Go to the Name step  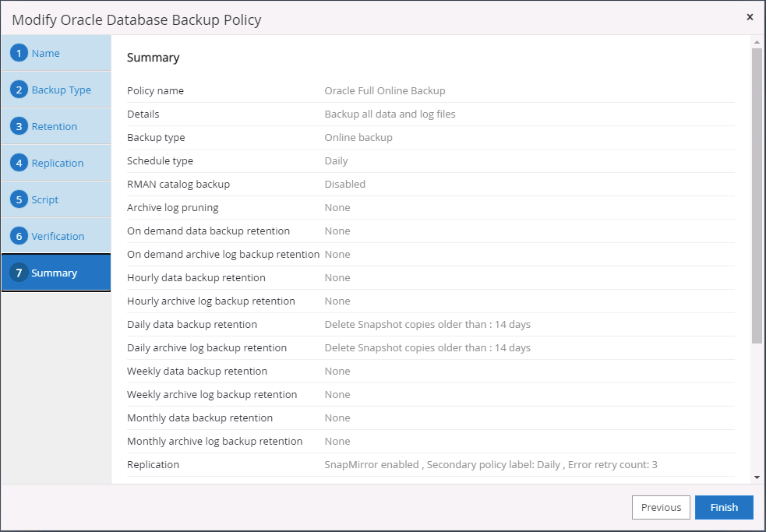(x=46, y=53)
